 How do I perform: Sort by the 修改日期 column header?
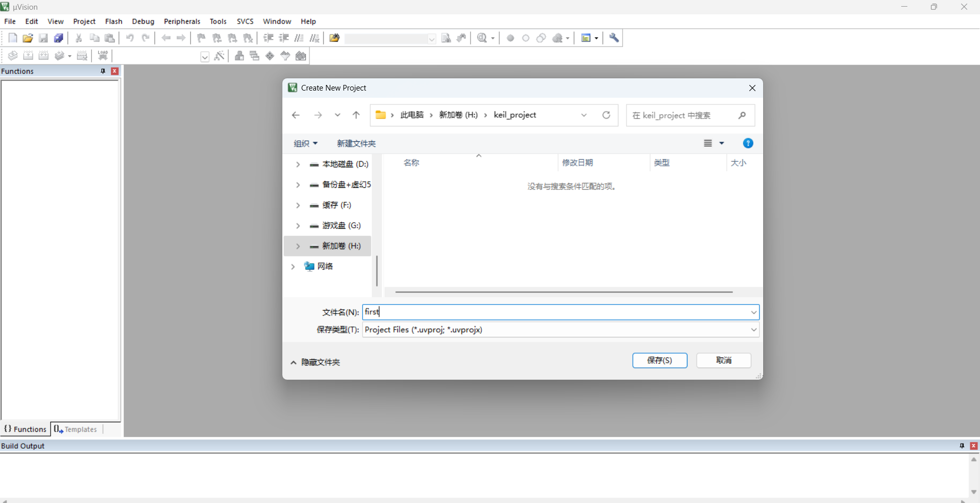click(x=577, y=163)
